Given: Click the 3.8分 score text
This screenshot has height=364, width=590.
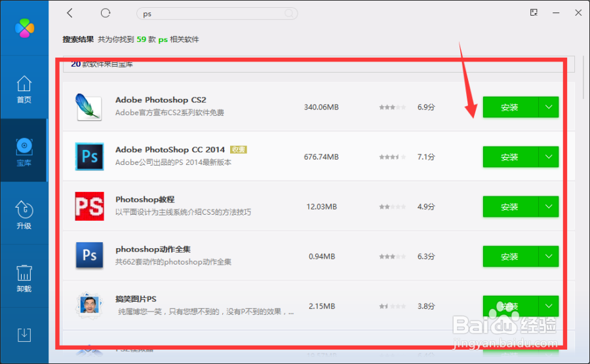Looking at the screenshot, I should [x=426, y=306].
